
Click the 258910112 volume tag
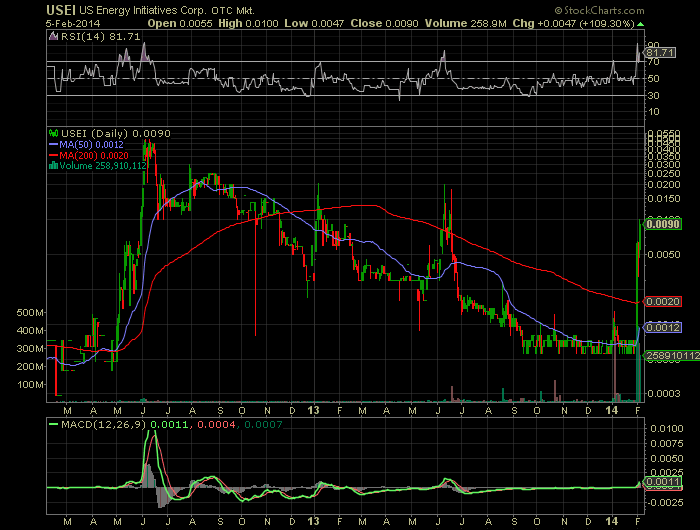[671, 355]
